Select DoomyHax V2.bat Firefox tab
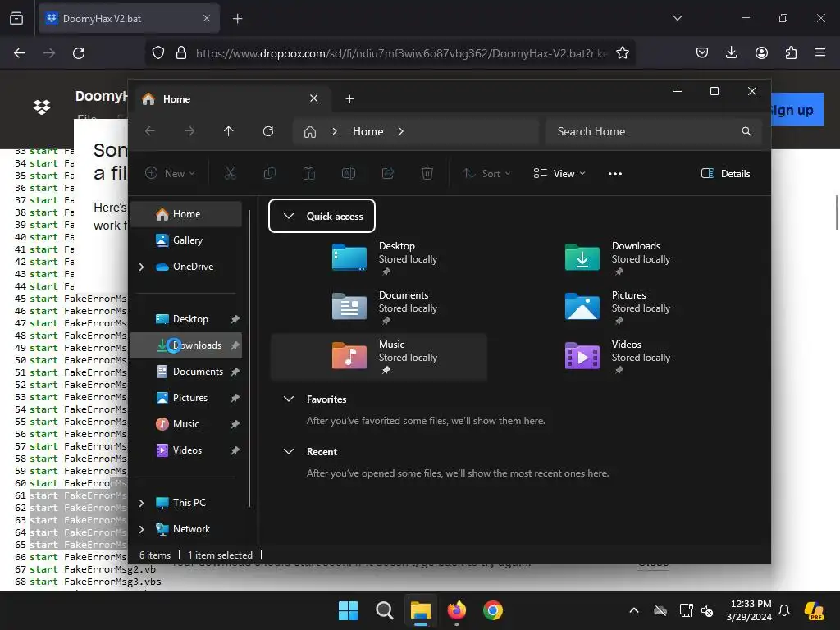 click(129, 19)
